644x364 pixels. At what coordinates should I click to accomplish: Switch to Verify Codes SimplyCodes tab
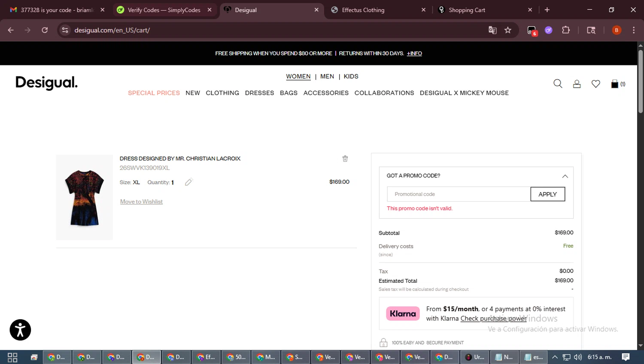[x=164, y=10]
